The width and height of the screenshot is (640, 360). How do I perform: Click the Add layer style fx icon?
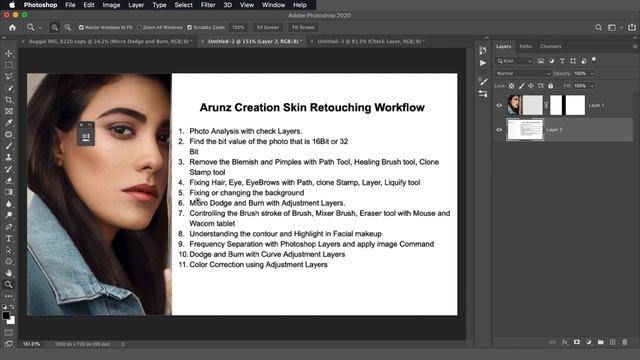click(x=564, y=342)
